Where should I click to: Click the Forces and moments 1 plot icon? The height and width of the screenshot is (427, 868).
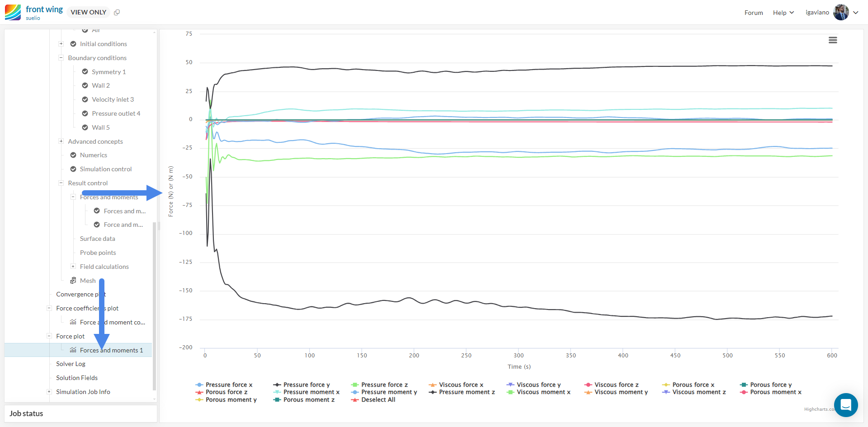73,350
